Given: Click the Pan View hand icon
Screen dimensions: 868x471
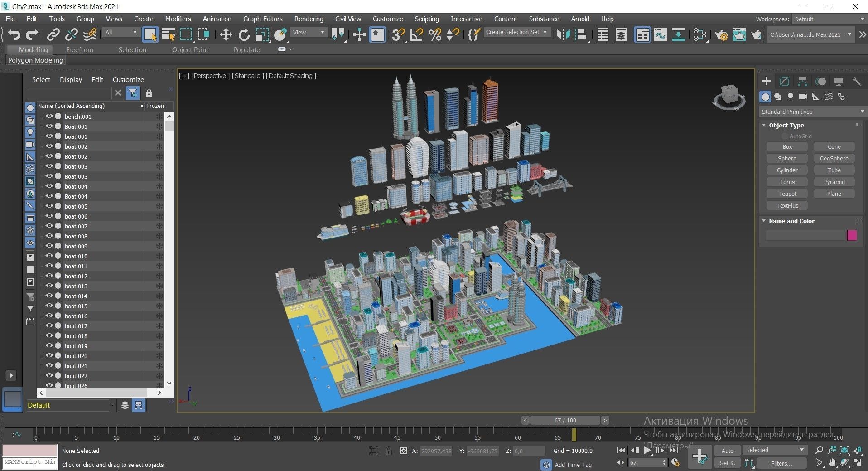Looking at the screenshot, I should click(832, 463).
